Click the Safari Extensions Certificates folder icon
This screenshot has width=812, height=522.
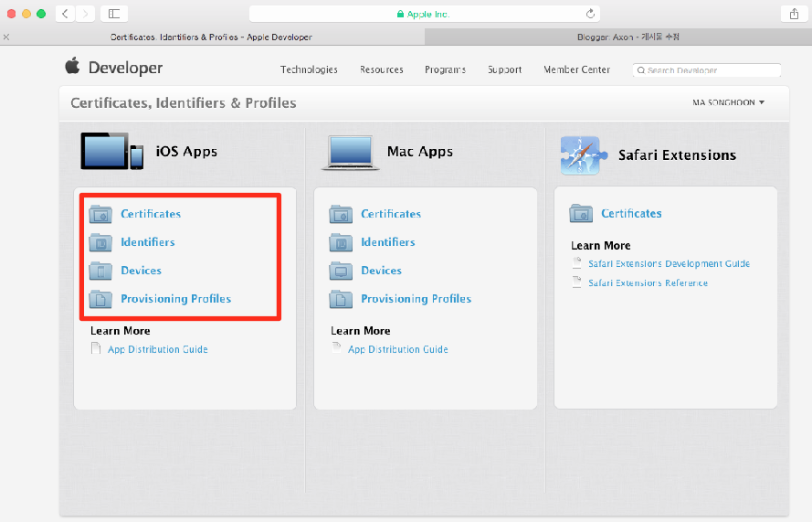pyautogui.click(x=581, y=213)
